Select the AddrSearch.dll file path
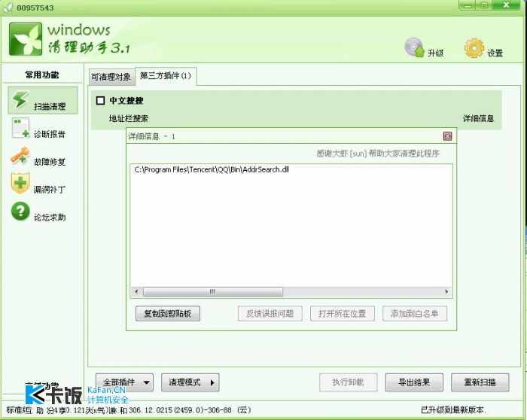This screenshot has width=527, height=420. coord(212,169)
